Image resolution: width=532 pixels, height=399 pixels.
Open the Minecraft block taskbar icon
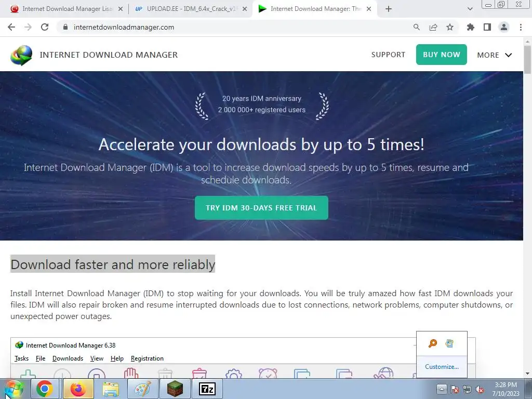175,389
